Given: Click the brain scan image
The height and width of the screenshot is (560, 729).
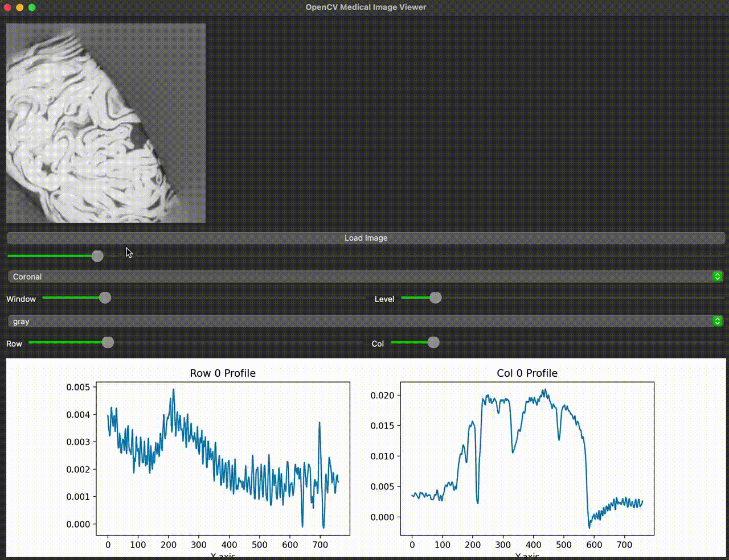Looking at the screenshot, I should [106, 123].
